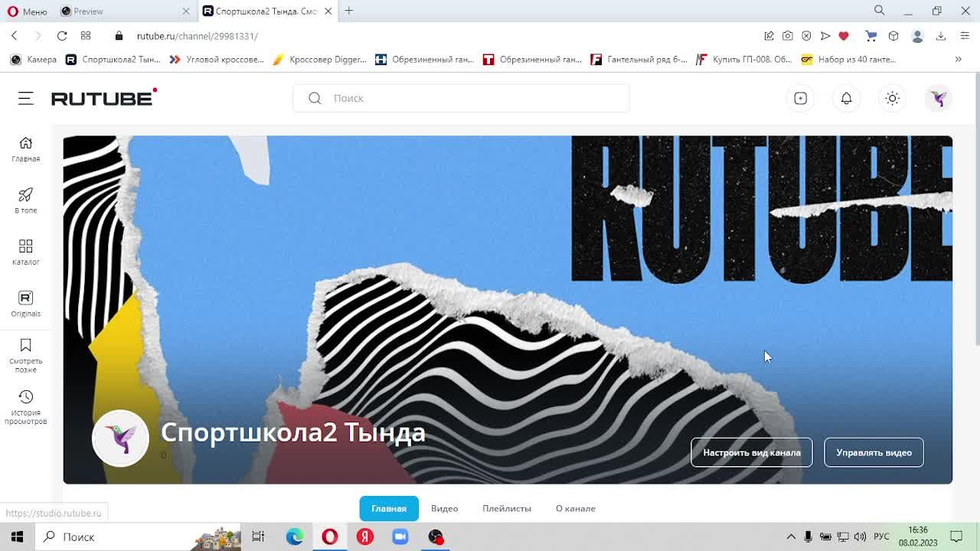This screenshot has height=551, width=980.
Task: Switch to the О канале tab
Action: 575,508
